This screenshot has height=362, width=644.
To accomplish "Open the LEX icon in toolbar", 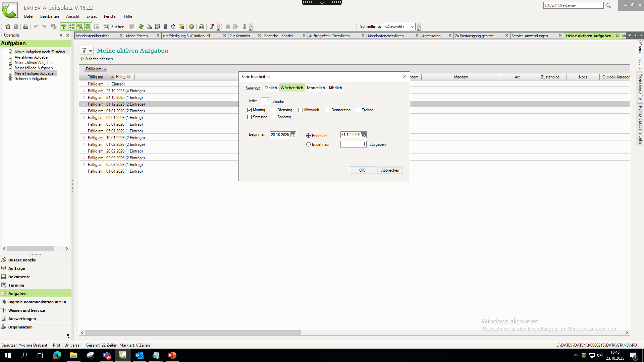I will (x=201, y=26).
